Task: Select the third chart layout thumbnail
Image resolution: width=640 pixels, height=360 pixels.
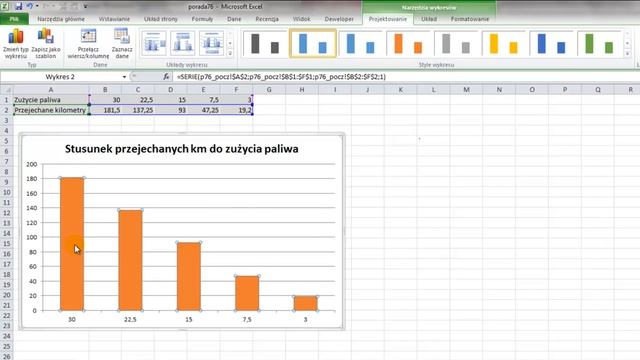Action: click(x=211, y=43)
